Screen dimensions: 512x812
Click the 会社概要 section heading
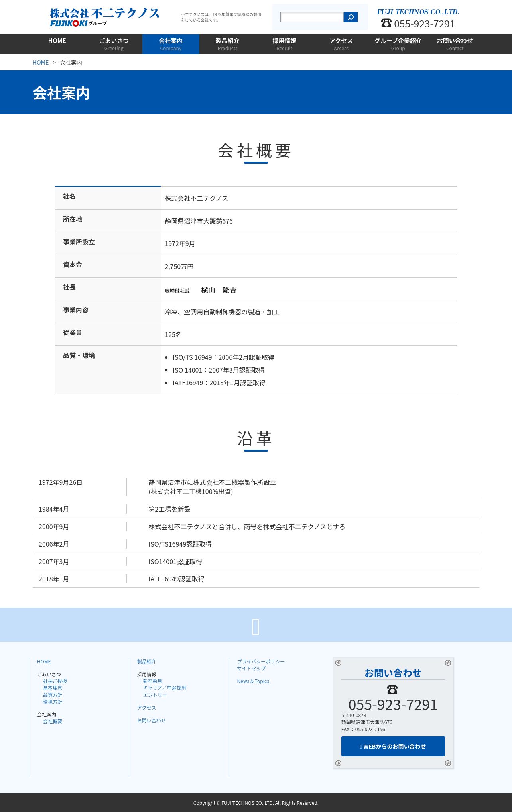coord(255,151)
